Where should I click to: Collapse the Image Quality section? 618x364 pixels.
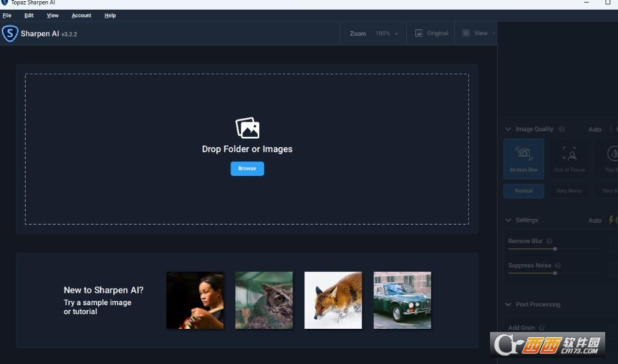coord(508,129)
